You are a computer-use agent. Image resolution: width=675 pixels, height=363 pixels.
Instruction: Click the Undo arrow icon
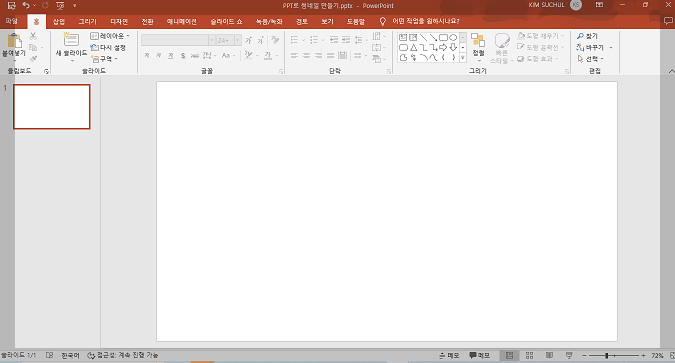coord(26,6)
